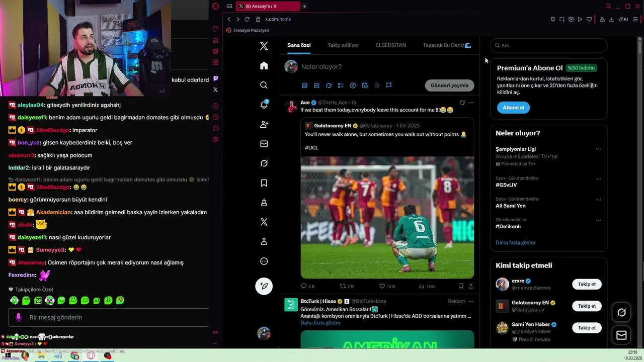
Task: Open three-dot menu on BtcTurk ad
Action: pos(471,301)
